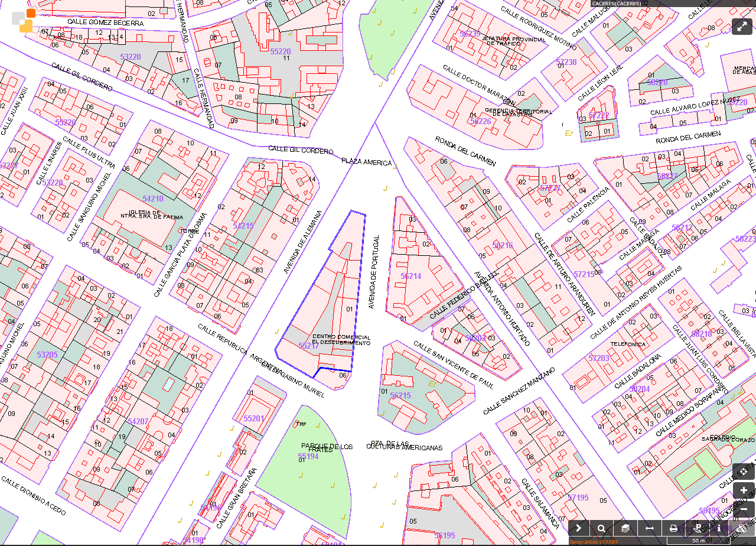Click the fullscreen expand arrows button
756x546 pixels.
pyautogui.click(x=743, y=26)
